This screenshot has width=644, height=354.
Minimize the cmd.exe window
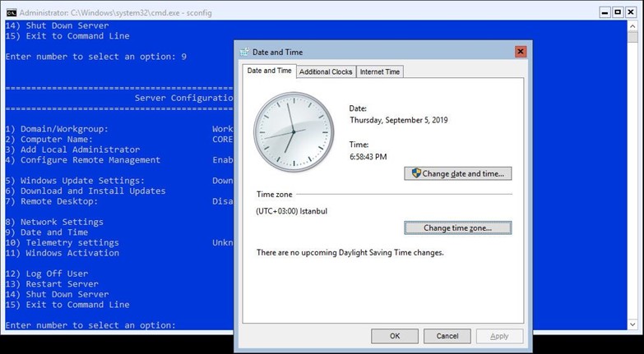[x=605, y=12]
